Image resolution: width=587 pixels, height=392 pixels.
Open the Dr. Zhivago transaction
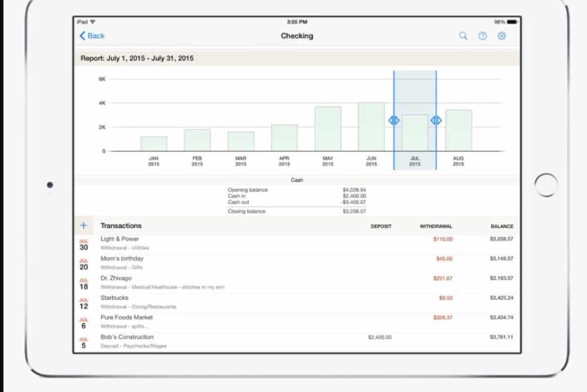[293, 282]
